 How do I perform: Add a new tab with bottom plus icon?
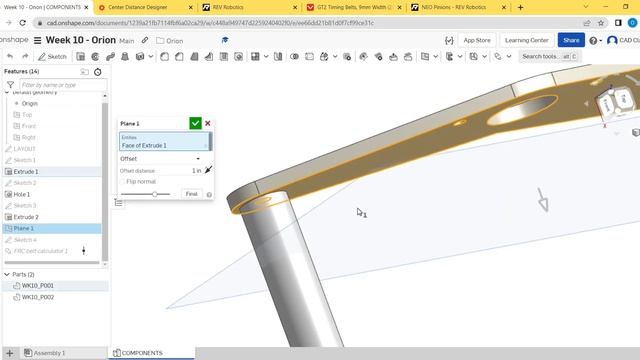[10, 353]
